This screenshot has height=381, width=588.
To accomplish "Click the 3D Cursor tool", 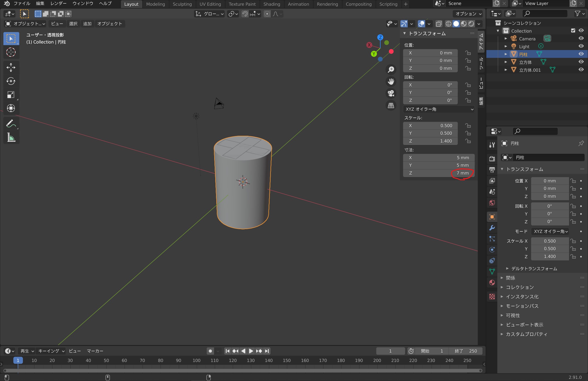I will point(11,52).
